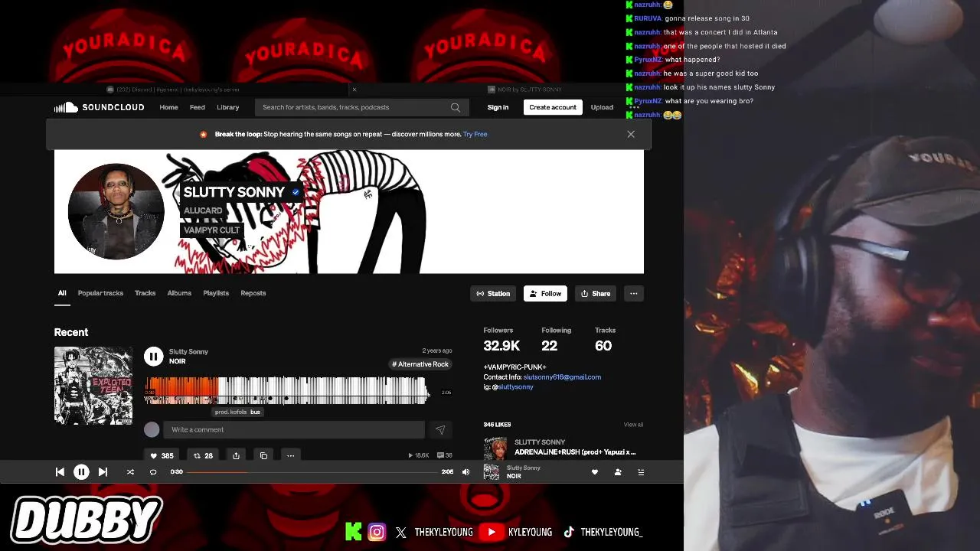Click View all next to 346 LIKES
Image resolution: width=980 pixels, height=551 pixels.
point(633,425)
